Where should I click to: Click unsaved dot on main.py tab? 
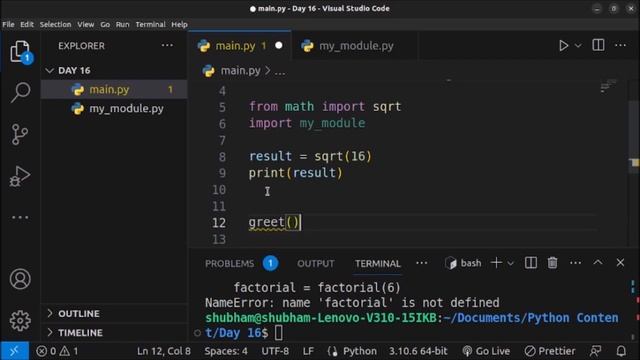(x=279, y=45)
